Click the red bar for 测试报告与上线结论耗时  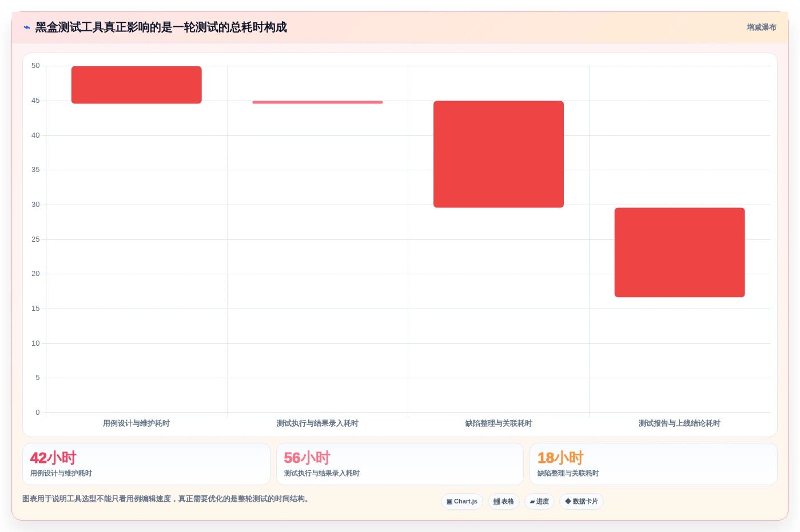tap(679, 253)
